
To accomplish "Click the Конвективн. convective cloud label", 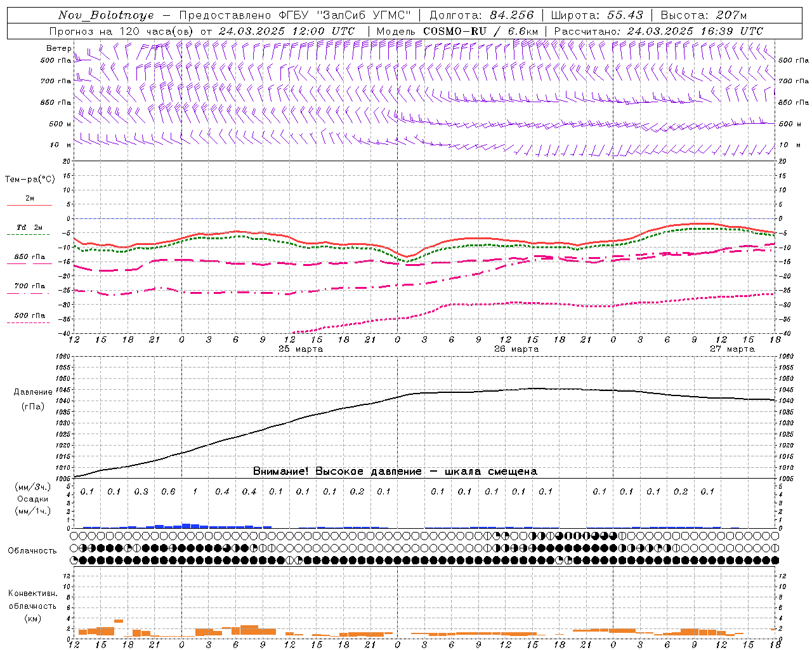I will [33, 594].
